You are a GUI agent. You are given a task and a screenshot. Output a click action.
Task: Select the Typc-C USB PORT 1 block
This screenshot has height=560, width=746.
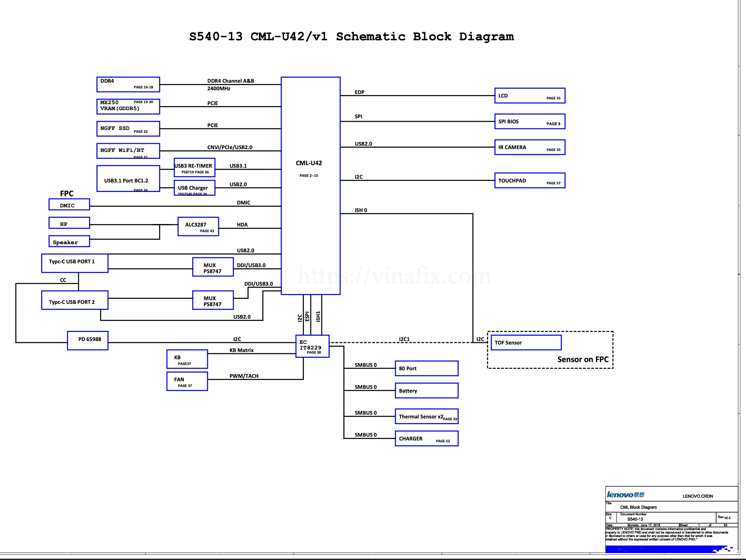[75, 263]
